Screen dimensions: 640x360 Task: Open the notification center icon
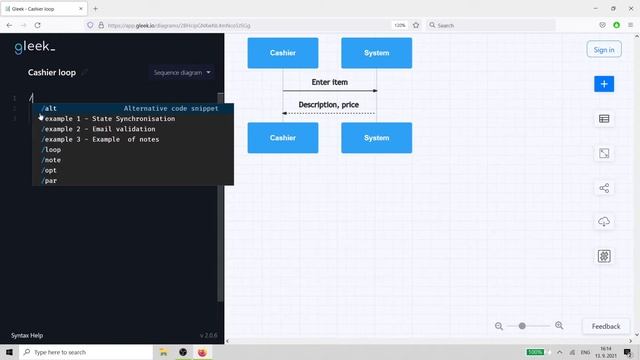pyautogui.click(x=627, y=352)
